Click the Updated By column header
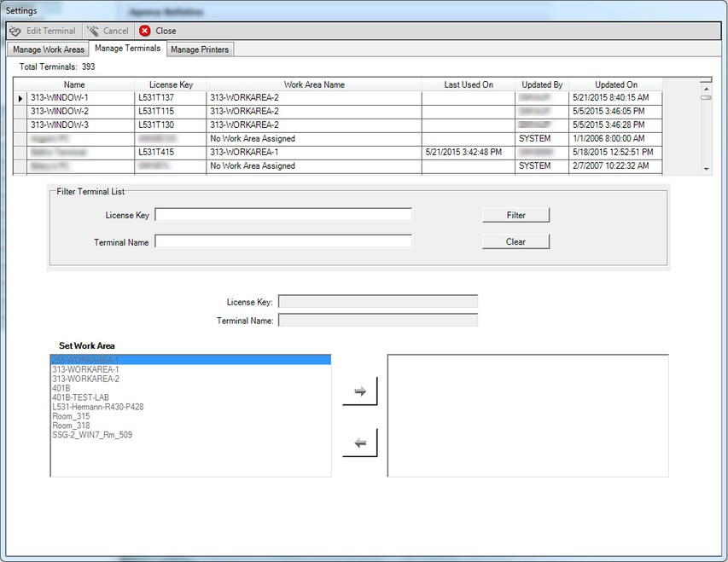Viewport: 728px width, 562px height. click(x=542, y=84)
